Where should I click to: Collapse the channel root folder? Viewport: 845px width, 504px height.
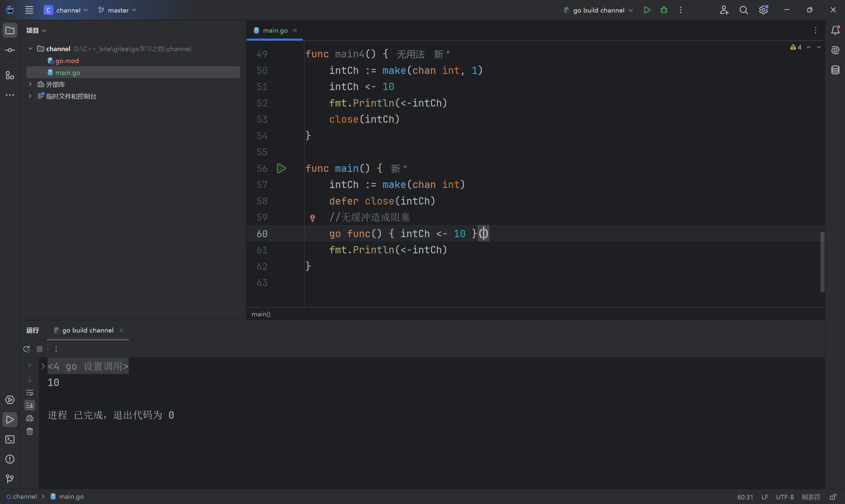pos(30,48)
